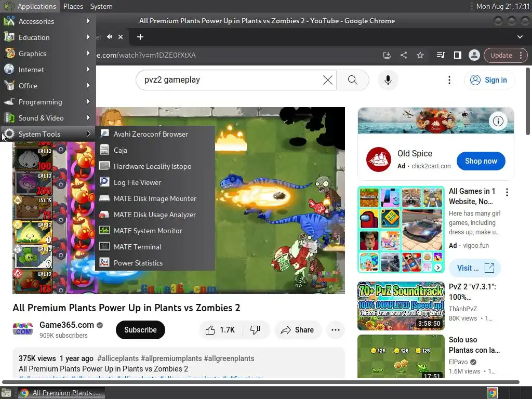Open MATE Terminal icon
Image resolution: width=532 pixels, height=399 pixels.
coord(104,247)
